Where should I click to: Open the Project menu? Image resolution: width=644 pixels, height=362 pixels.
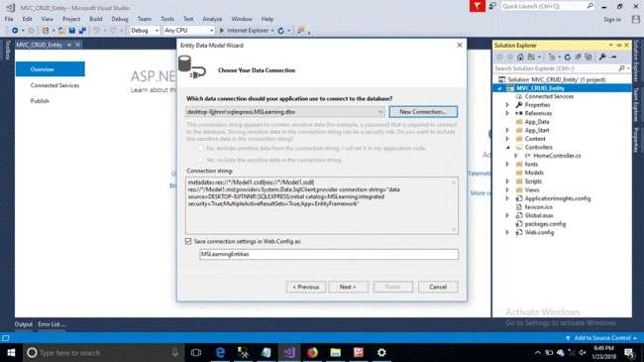pyautogui.click(x=71, y=19)
